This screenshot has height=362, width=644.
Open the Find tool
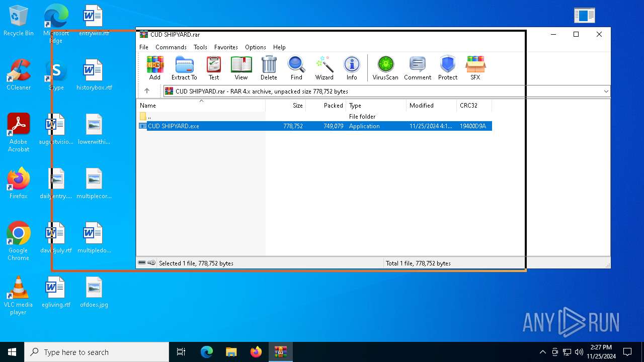pyautogui.click(x=296, y=68)
